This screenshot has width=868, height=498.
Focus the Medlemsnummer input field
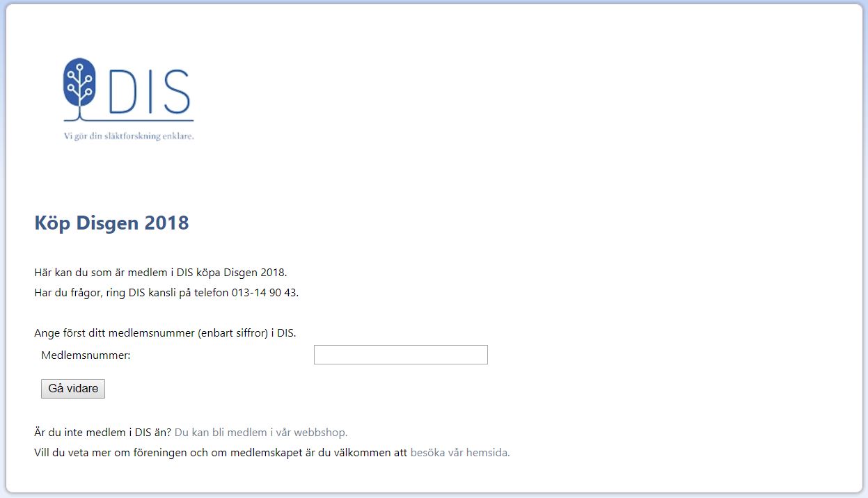(x=401, y=355)
